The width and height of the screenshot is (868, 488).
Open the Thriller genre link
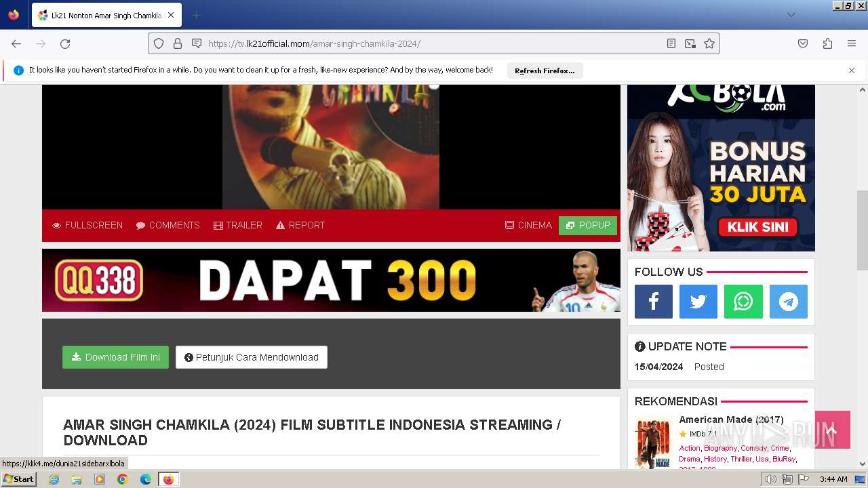point(741,459)
